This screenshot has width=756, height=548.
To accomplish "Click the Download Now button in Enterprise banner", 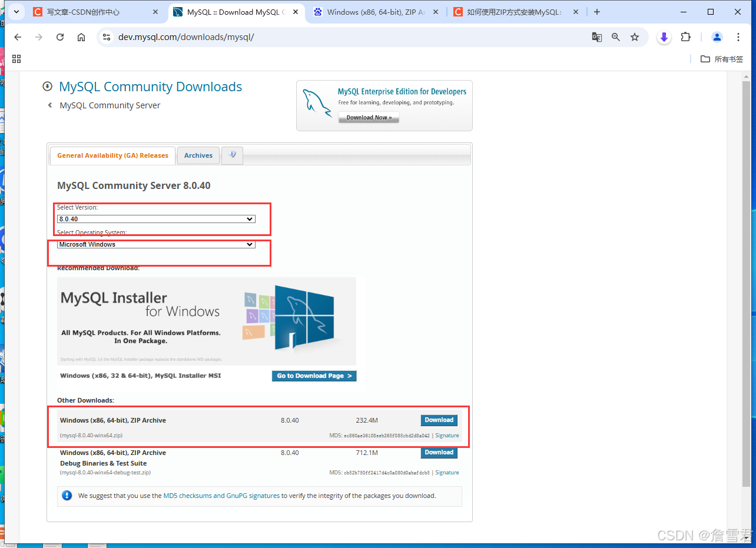I will pyautogui.click(x=369, y=117).
